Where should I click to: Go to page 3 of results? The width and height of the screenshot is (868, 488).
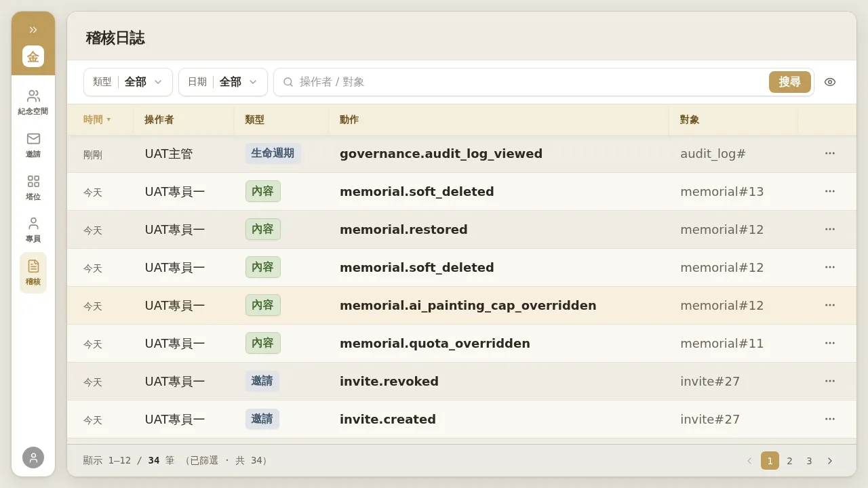[809, 461]
